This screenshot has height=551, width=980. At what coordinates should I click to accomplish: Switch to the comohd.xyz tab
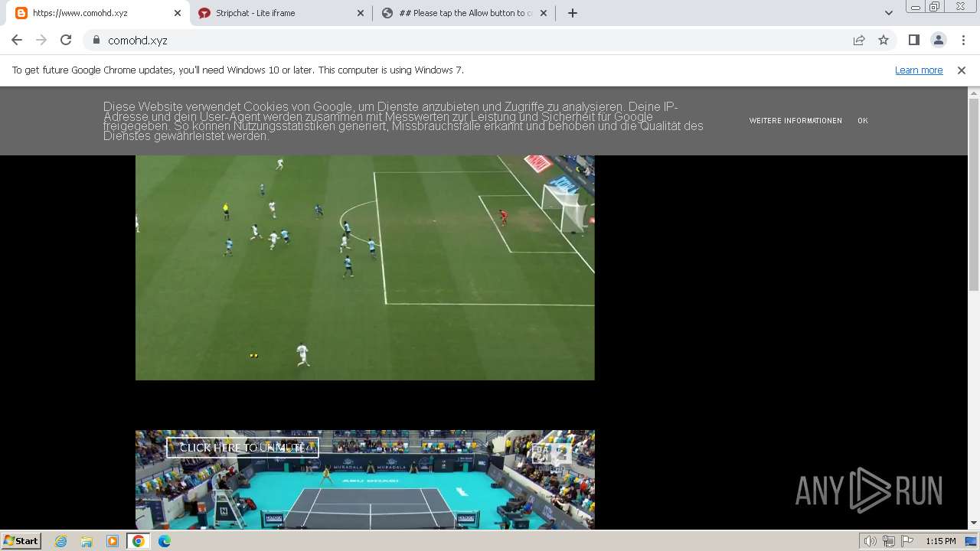[96, 13]
